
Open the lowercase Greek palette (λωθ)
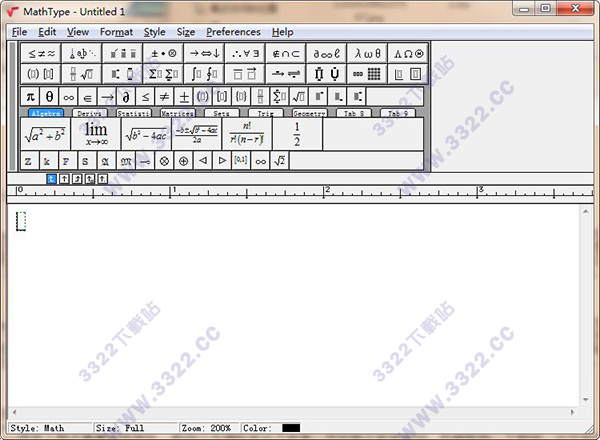tap(367, 54)
